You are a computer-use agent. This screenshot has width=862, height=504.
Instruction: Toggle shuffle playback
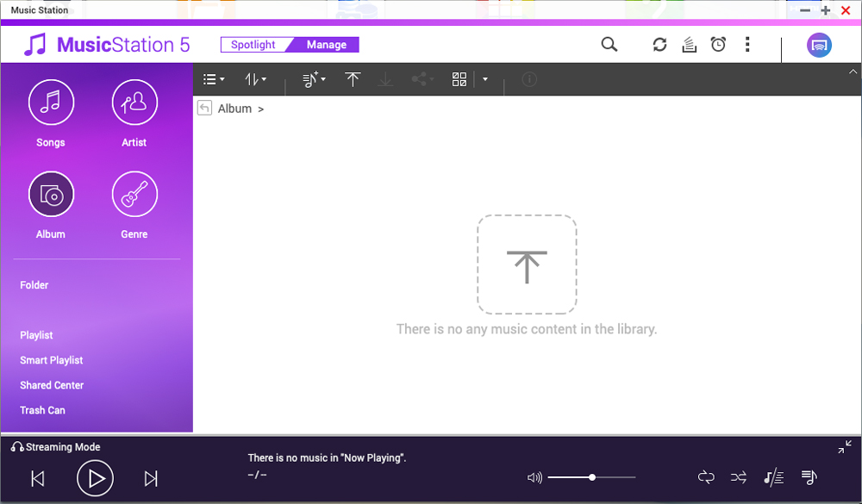(739, 477)
